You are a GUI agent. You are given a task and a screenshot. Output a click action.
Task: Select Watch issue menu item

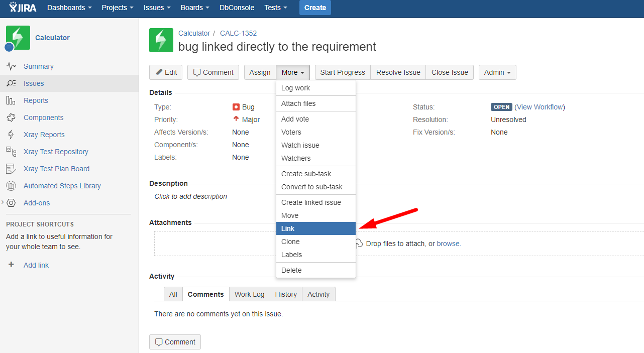point(316,145)
